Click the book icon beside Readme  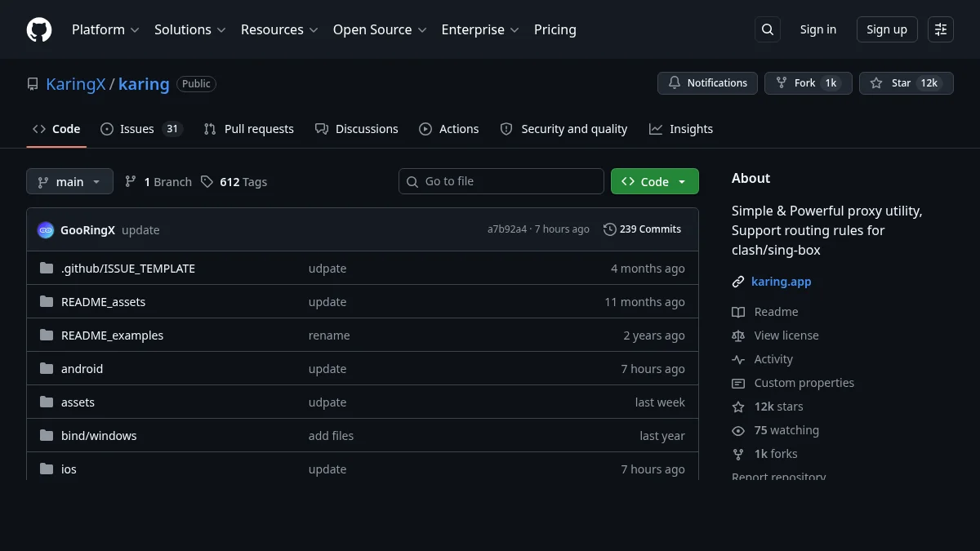pyautogui.click(x=738, y=312)
